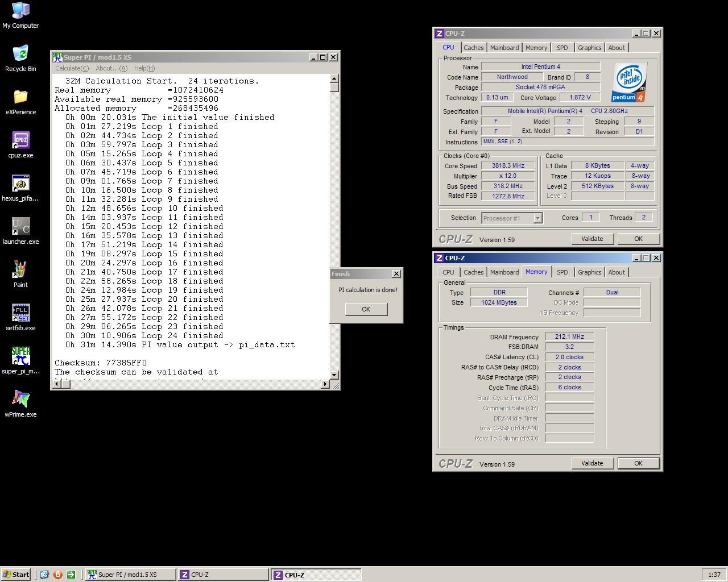Image resolution: width=728 pixels, height=582 pixels.
Task: Click down arrow of Super PI vertical scrollbar
Action: point(334,375)
